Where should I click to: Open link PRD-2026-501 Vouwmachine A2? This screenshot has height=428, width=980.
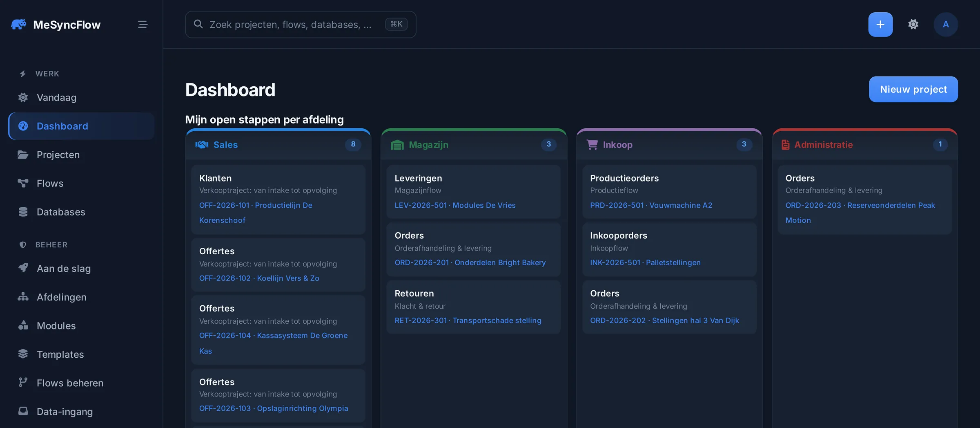point(651,205)
